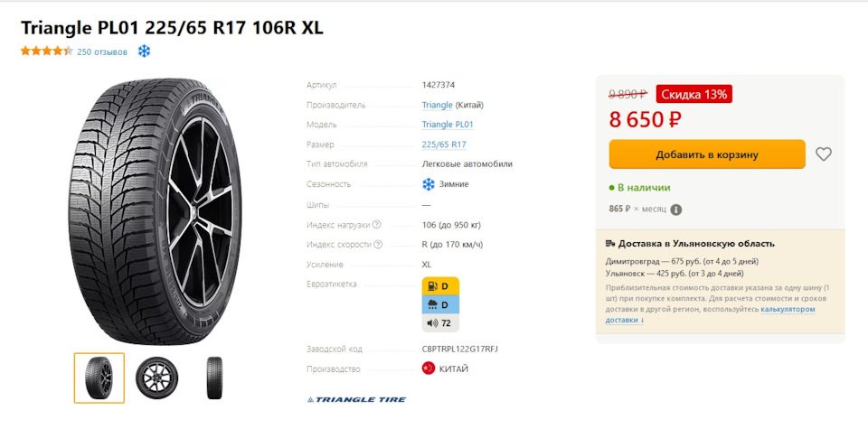The width and height of the screenshot is (868, 429).
Task: Open the калькулятором доставки link
Action: [x=787, y=309]
